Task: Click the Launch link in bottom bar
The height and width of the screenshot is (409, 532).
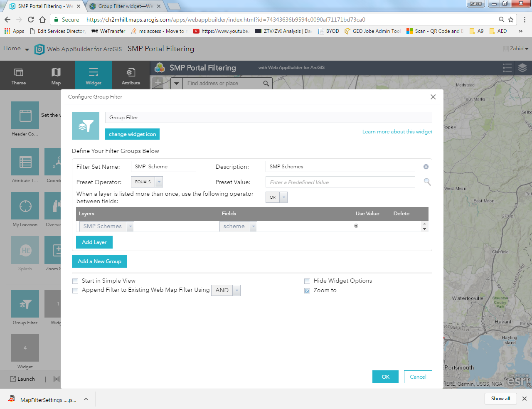Action: click(x=22, y=379)
